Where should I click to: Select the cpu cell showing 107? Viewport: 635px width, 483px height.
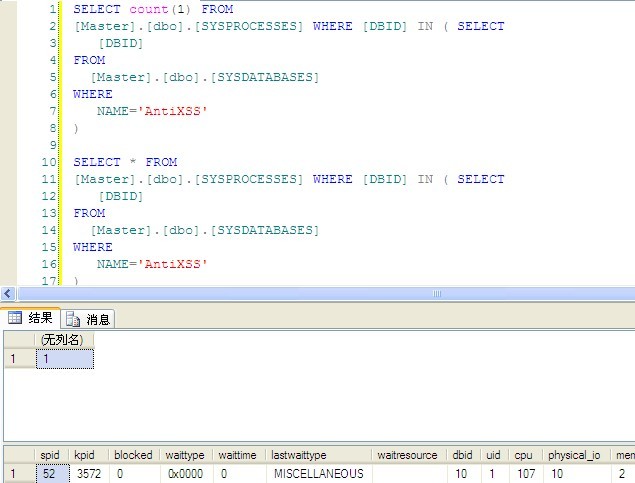(x=526, y=473)
